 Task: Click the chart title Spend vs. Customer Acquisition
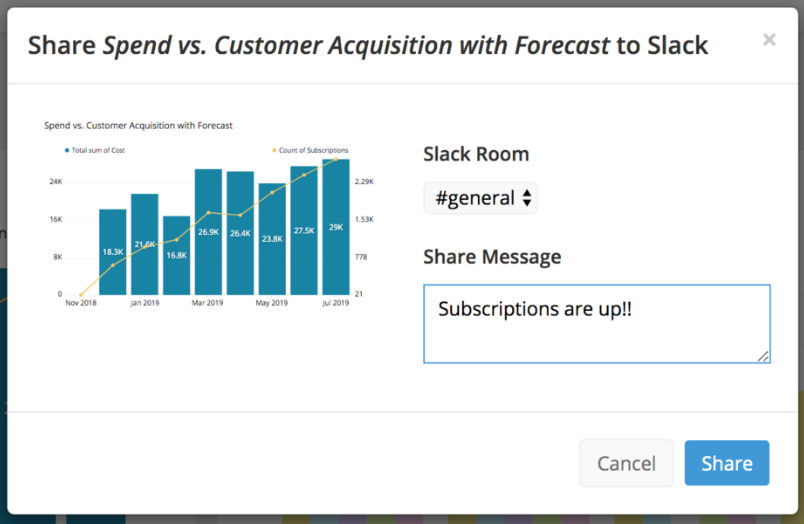(x=138, y=126)
